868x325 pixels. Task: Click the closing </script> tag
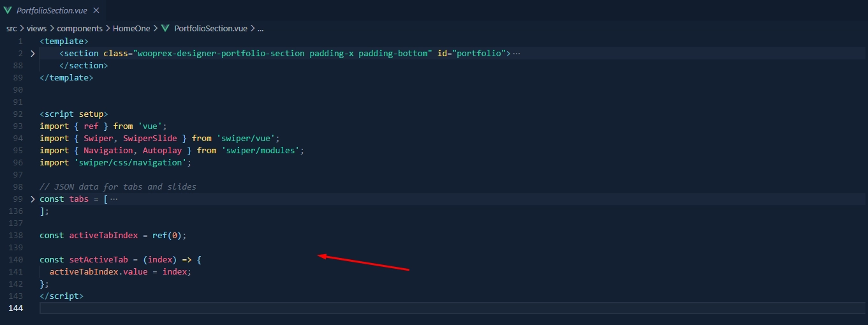61,296
